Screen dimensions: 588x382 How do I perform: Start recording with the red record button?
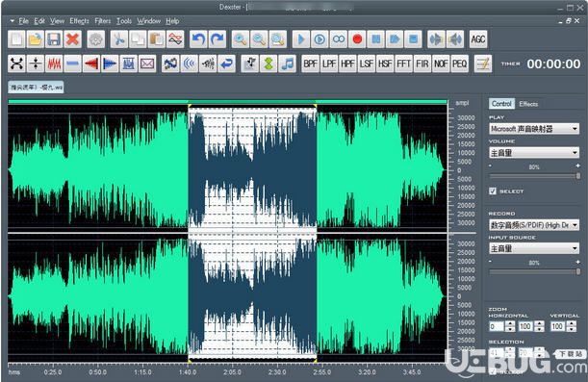pos(357,39)
